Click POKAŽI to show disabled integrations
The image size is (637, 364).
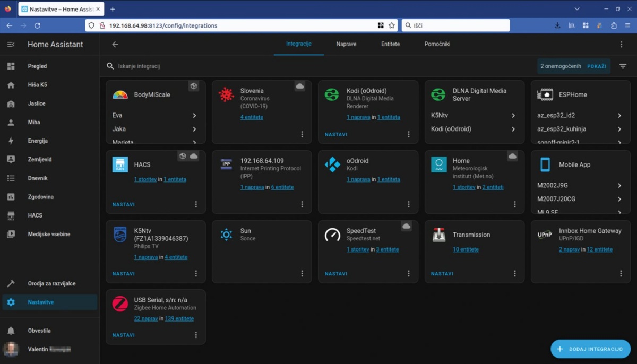coord(597,66)
